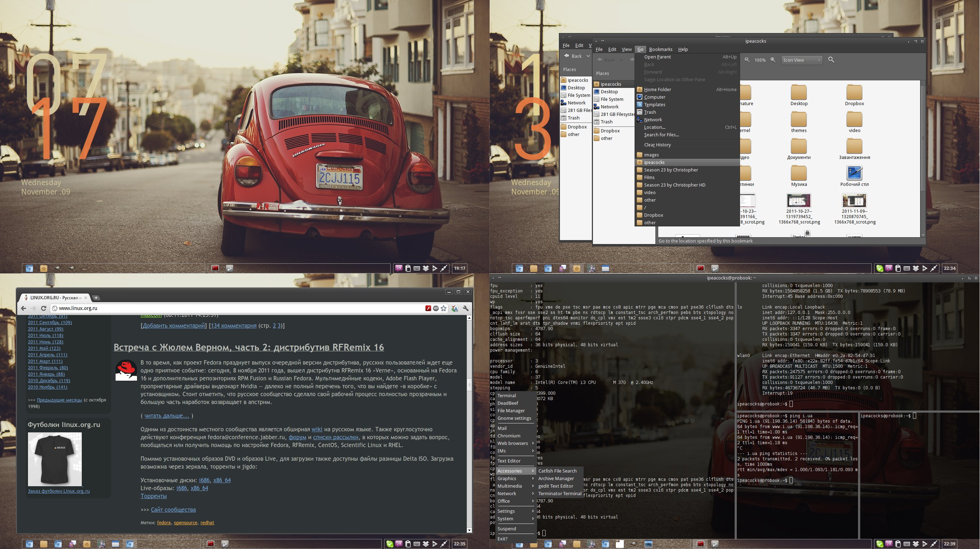The image size is (980, 549).
Task: Choose Home Folder in the Go menu
Action: coord(687,89)
